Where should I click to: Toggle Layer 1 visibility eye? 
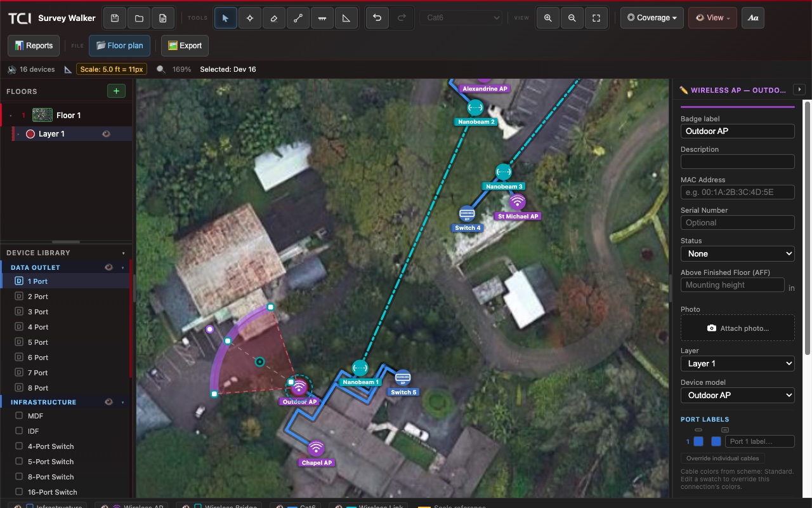[x=106, y=134]
